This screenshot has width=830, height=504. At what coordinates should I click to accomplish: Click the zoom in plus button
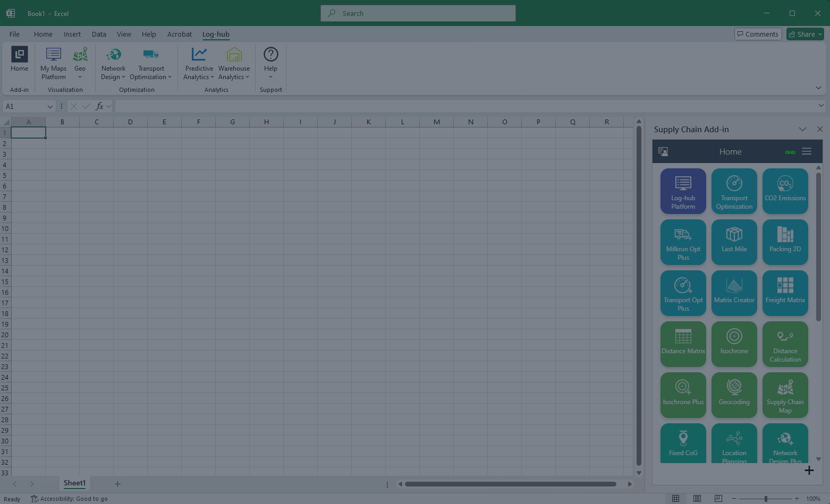tap(797, 499)
